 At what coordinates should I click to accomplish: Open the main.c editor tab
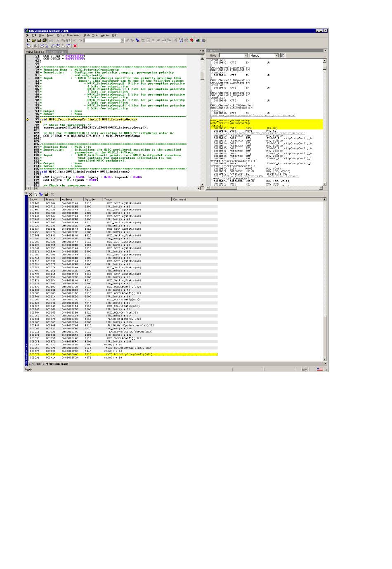pyautogui.click(x=29, y=52)
